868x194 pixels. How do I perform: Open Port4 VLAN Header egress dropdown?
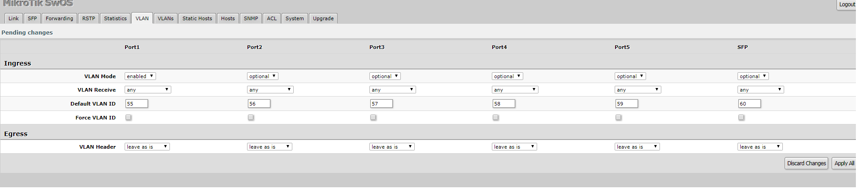click(x=515, y=147)
